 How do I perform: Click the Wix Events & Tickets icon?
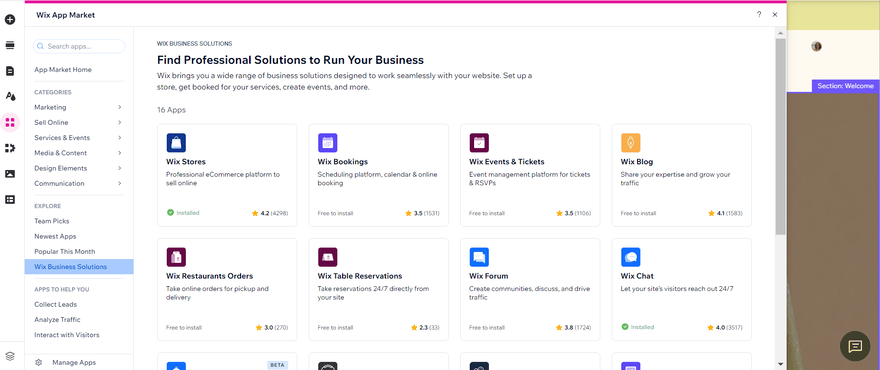click(x=479, y=143)
